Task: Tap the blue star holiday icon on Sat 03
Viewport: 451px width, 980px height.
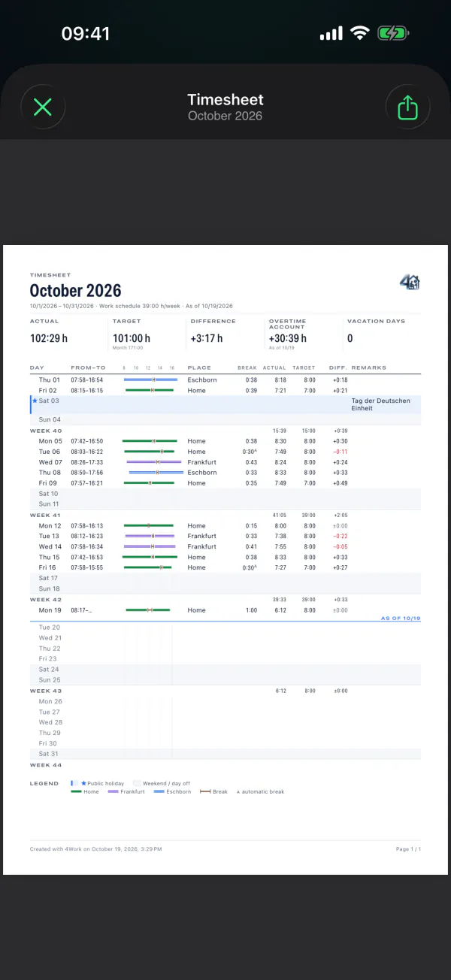Action: click(35, 401)
